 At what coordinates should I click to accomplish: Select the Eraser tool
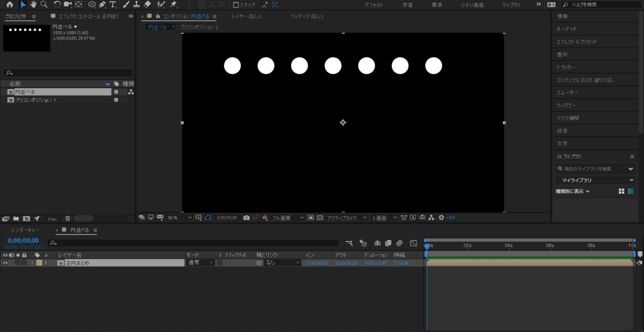click(x=147, y=4)
